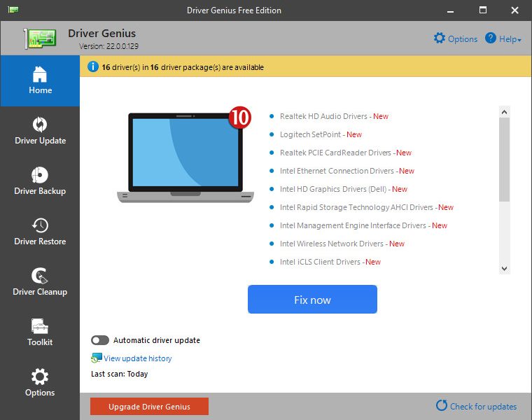Click the laptop image with badge 10
532x420 pixels.
point(185,157)
